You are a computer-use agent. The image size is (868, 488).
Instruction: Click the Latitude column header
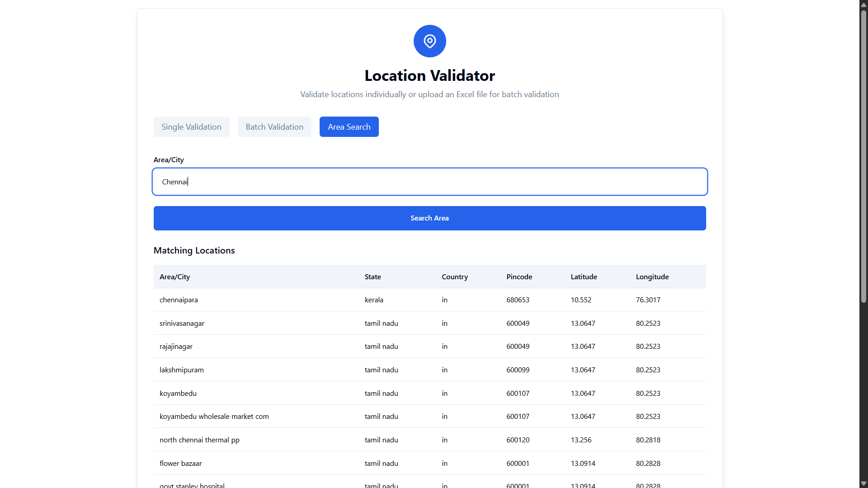coord(583,277)
